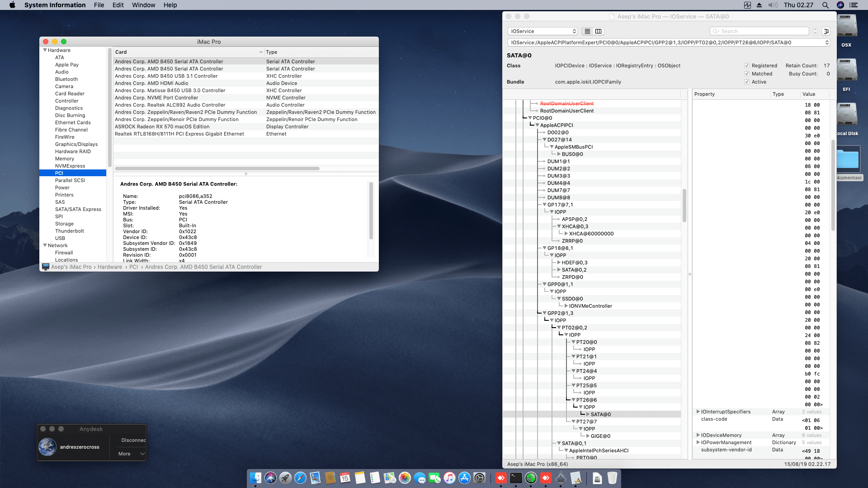
Task: Expand the IOInterruptSpecifiers property
Action: click(x=698, y=412)
